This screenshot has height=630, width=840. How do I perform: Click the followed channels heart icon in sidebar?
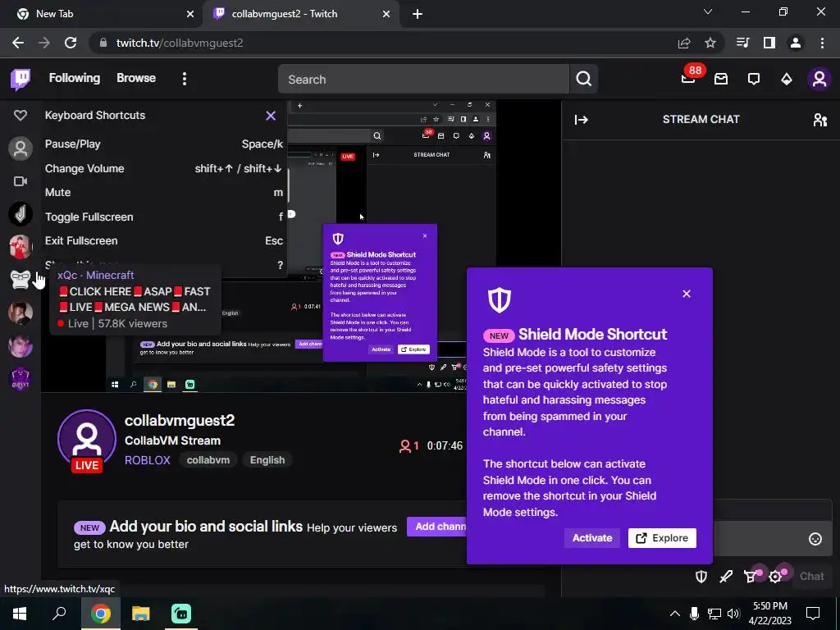(21, 115)
